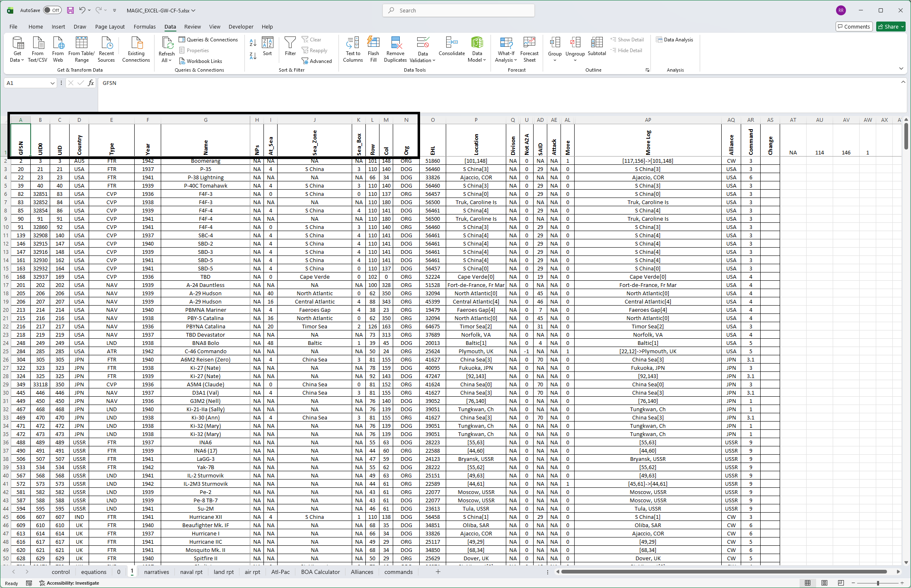Screen dimensions: 911x588
Task: Open Advanced filter options
Action: click(317, 61)
